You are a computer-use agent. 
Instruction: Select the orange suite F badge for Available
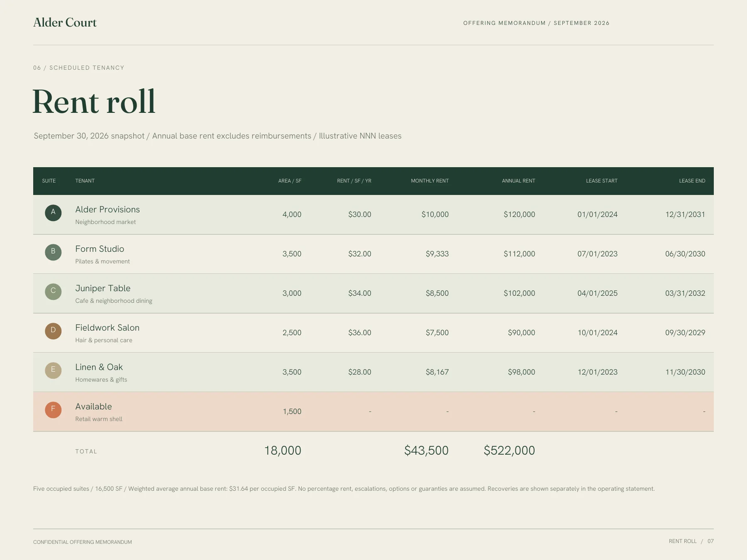(53, 410)
